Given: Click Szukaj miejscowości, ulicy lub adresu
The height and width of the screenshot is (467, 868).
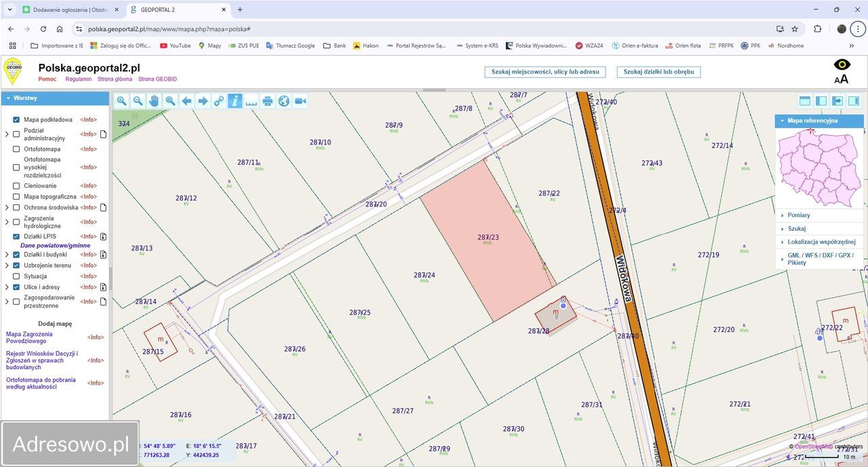Looking at the screenshot, I should click(x=545, y=72).
